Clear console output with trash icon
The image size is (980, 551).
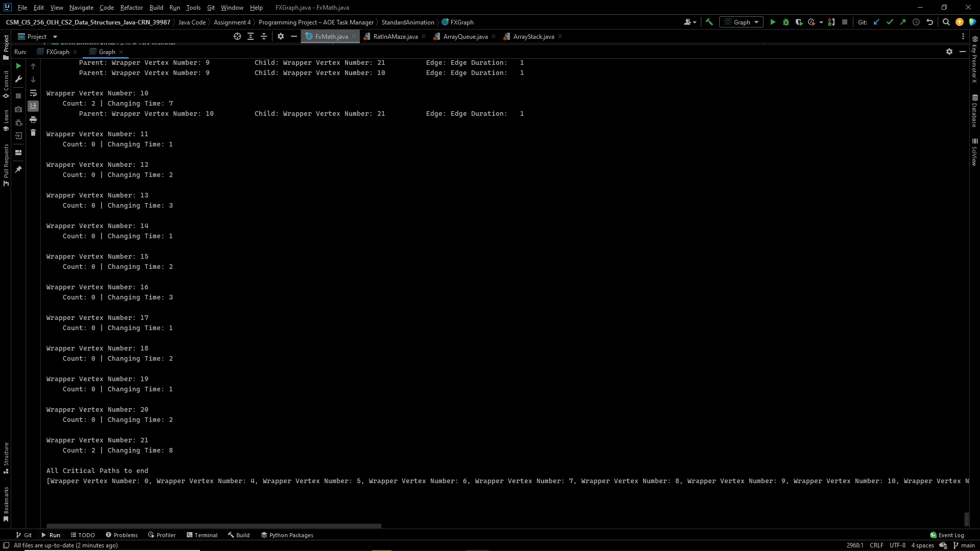click(x=33, y=133)
